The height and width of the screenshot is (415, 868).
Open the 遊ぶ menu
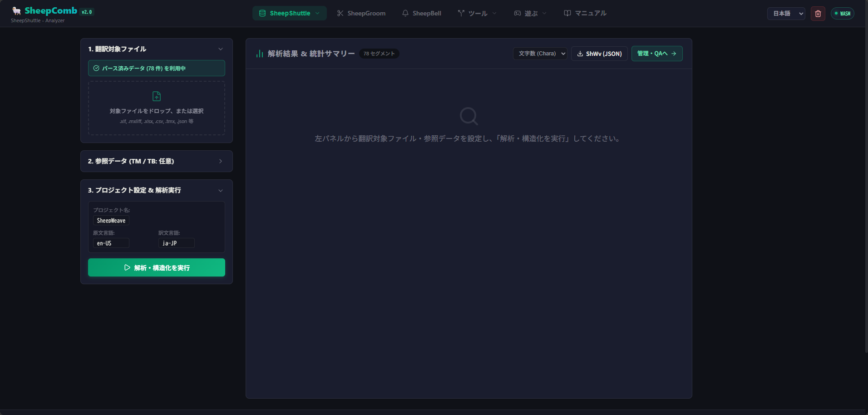(530, 13)
